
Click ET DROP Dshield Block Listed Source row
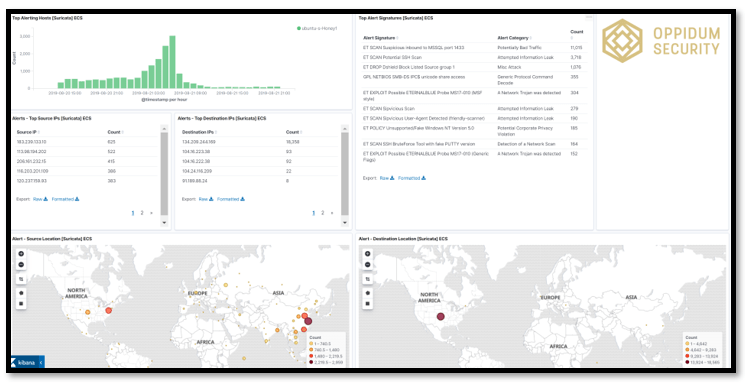tap(475, 67)
